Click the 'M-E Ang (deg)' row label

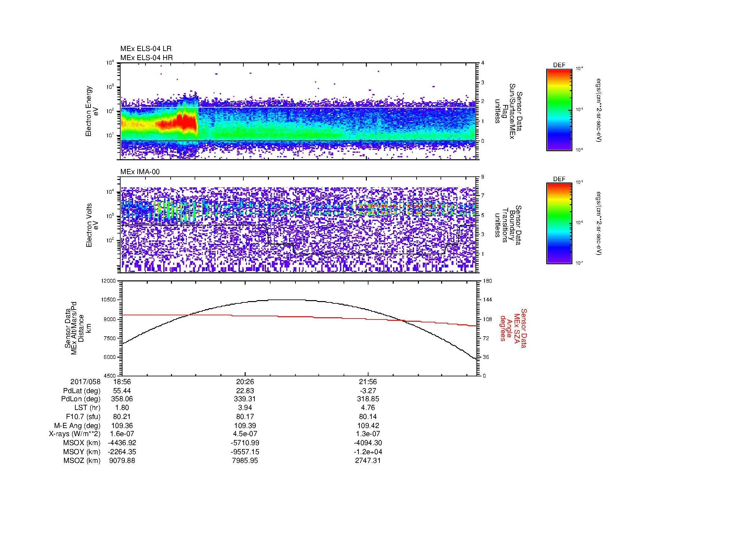pyautogui.click(x=77, y=425)
